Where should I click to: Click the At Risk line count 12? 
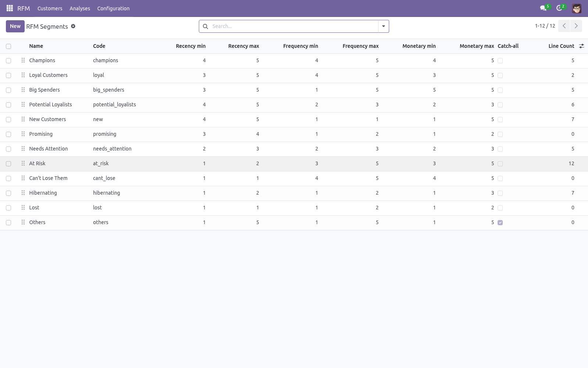tap(571, 163)
